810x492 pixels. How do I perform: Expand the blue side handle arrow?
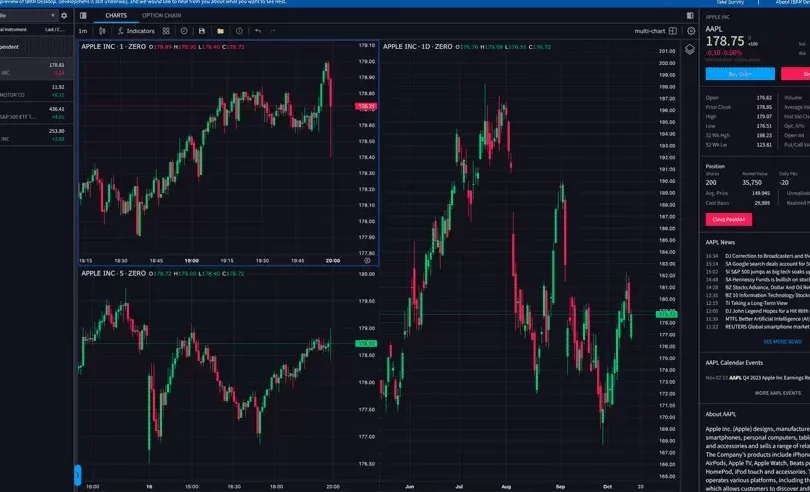77,475
